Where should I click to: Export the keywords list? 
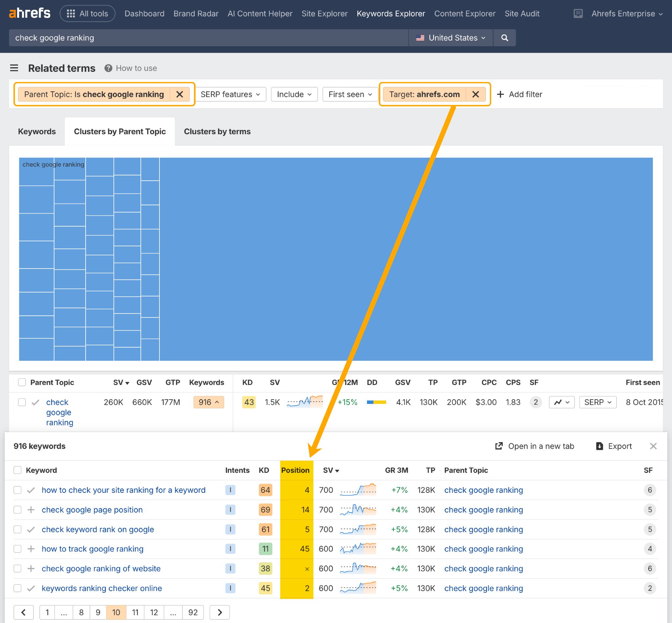coord(614,446)
